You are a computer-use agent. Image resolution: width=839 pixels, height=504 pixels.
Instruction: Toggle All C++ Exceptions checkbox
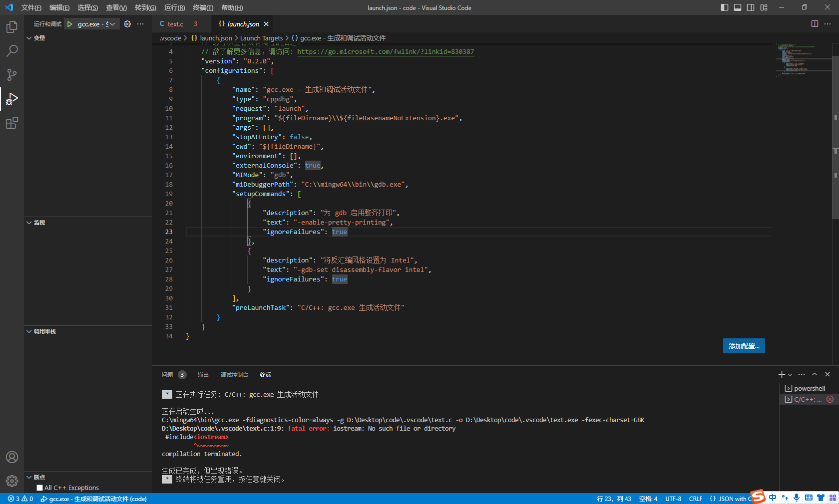pos(39,488)
